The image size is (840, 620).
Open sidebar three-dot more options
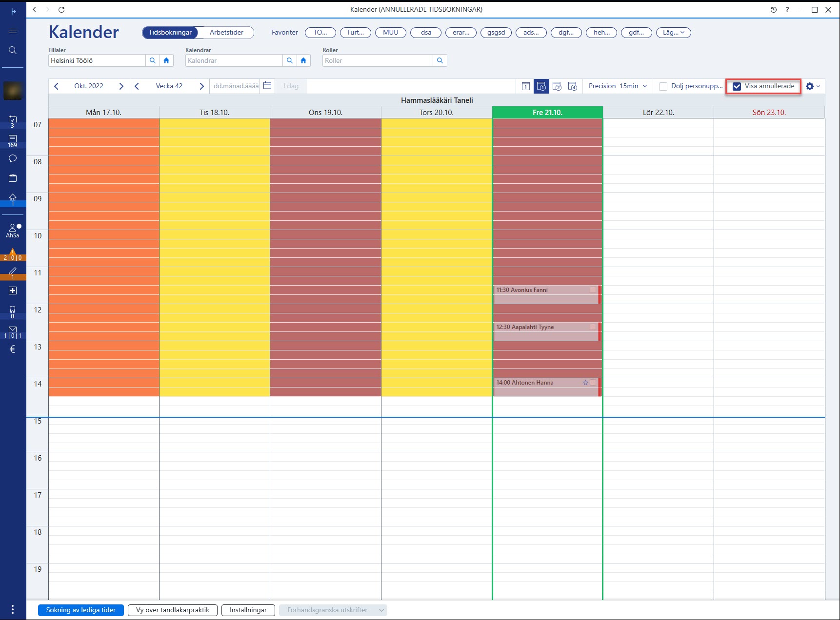[13, 609]
